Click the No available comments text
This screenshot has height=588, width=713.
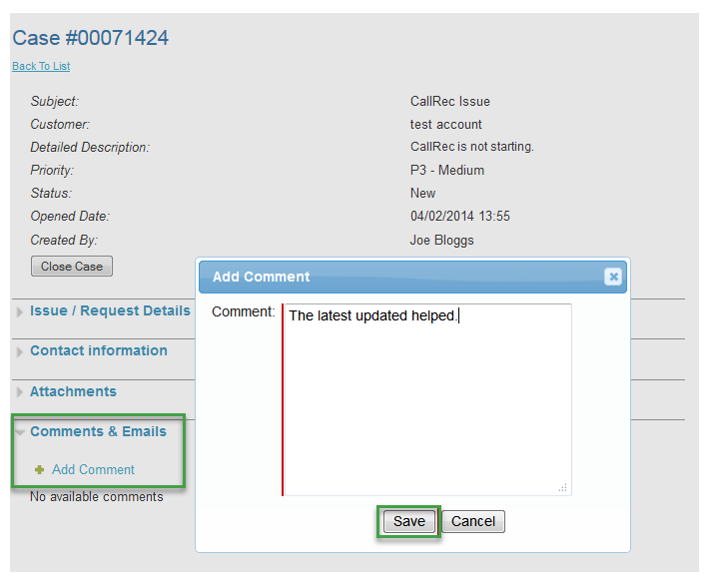coord(96,497)
